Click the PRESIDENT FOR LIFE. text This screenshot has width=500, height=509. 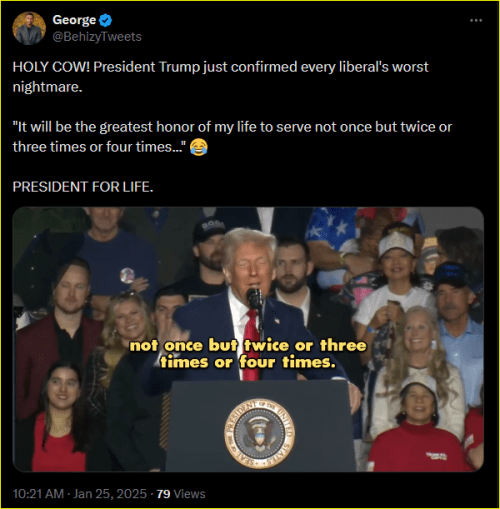[83, 187]
